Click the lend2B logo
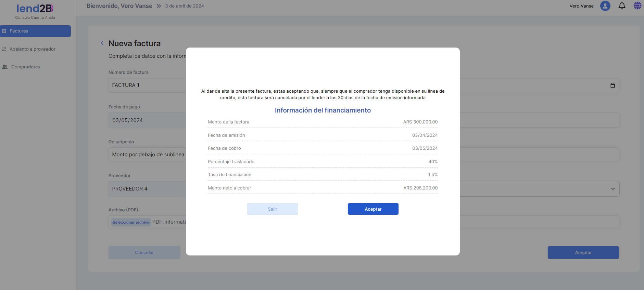Image resolution: width=644 pixels, height=290 pixels. tap(35, 9)
